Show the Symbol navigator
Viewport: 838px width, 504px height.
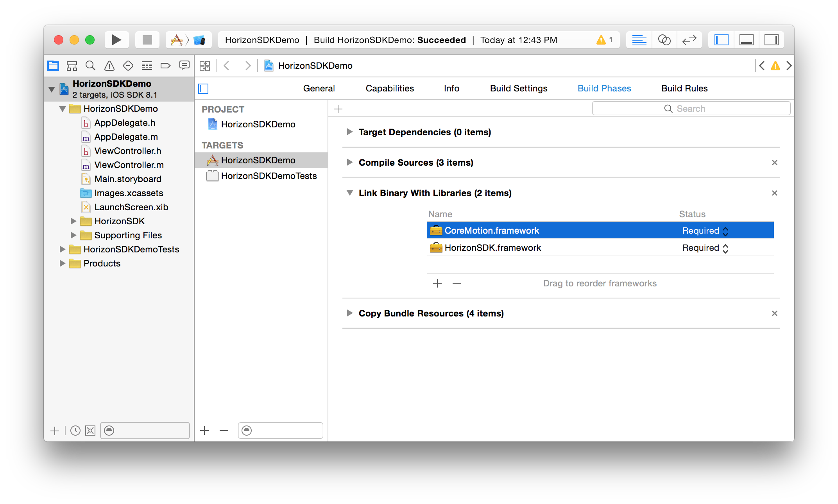72,66
